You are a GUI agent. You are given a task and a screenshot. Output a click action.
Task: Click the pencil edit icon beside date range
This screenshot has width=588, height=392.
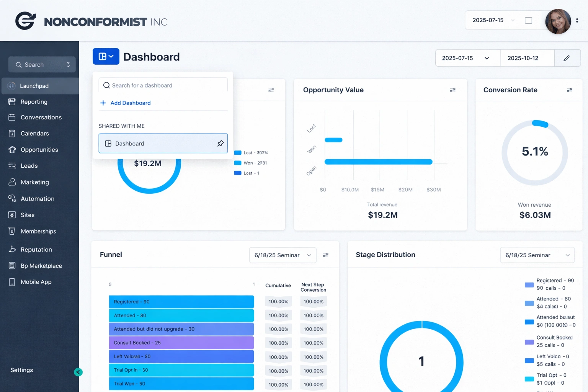[x=567, y=58]
